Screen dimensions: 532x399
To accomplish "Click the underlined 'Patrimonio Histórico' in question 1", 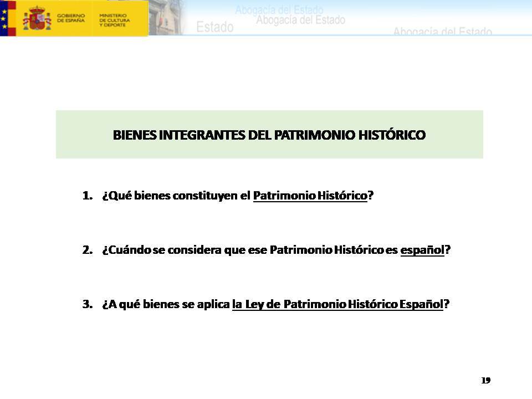I will coord(310,196).
